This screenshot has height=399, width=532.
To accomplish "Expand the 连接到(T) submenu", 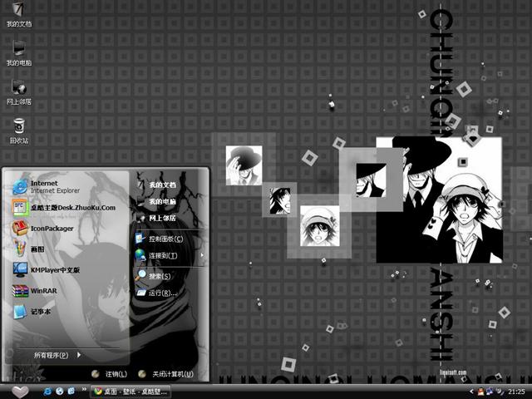I will click(163, 255).
